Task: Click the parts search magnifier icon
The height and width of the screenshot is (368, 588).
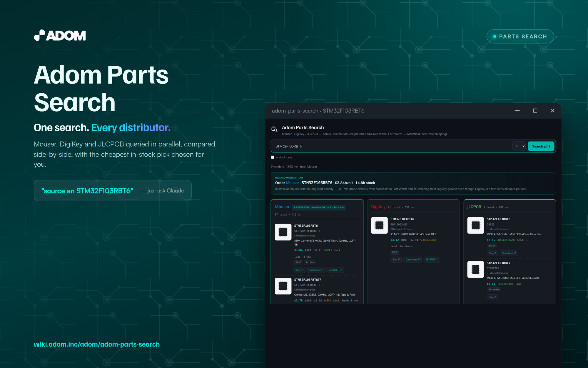Action: (274, 129)
